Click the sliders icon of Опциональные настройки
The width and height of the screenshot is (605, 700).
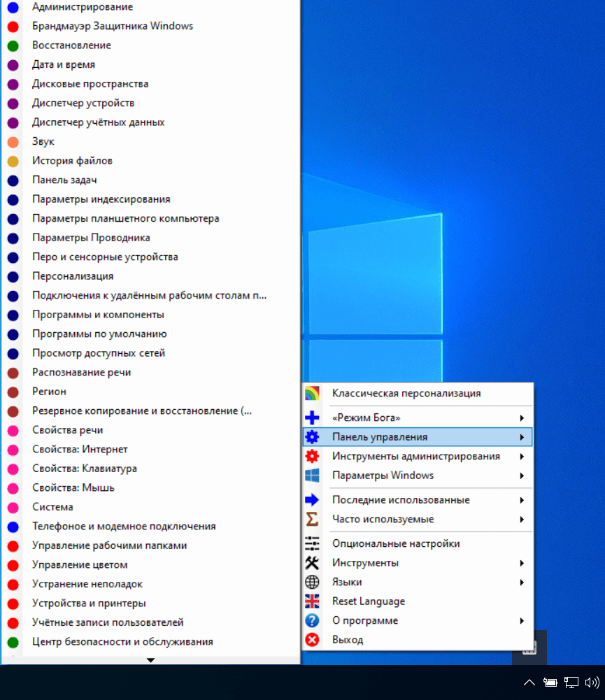312,544
